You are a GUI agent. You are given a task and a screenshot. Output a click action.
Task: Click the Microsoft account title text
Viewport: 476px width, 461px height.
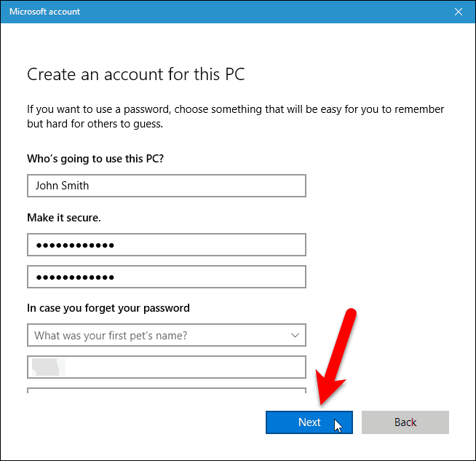[x=44, y=12]
